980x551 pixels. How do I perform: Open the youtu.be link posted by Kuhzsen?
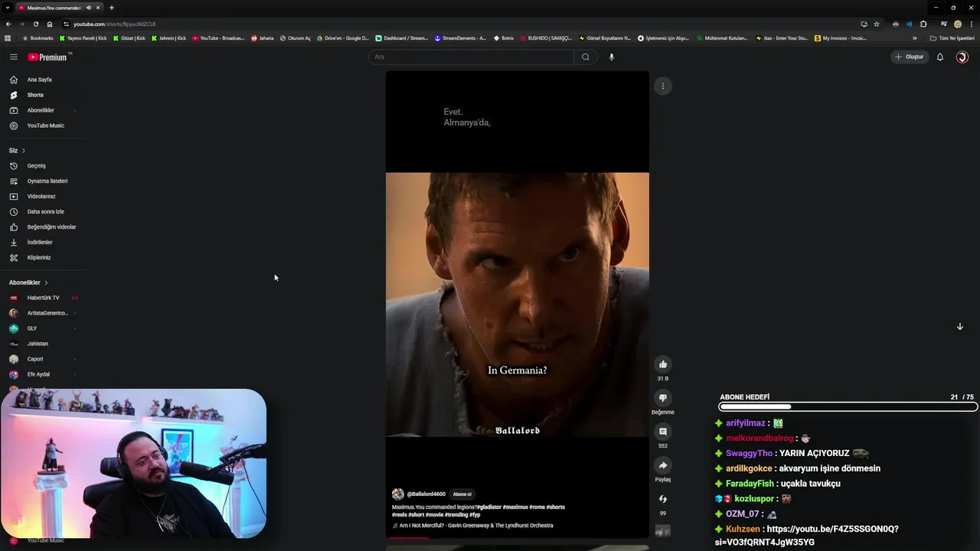pyautogui.click(x=807, y=536)
